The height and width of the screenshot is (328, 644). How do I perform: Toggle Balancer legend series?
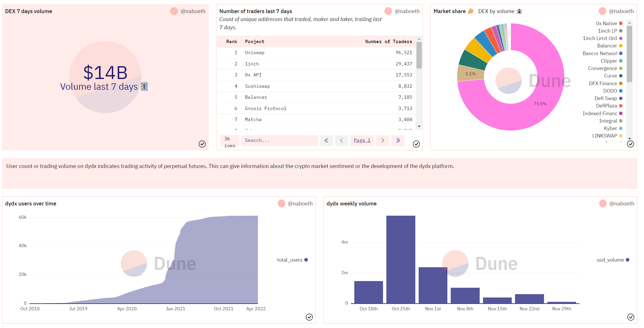pyautogui.click(x=610, y=46)
